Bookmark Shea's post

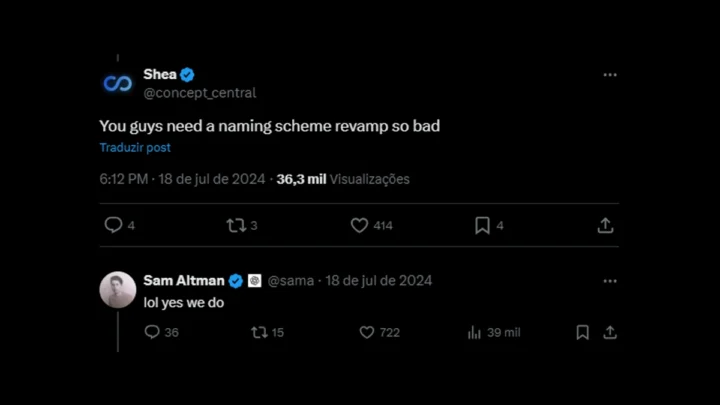click(x=482, y=226)
